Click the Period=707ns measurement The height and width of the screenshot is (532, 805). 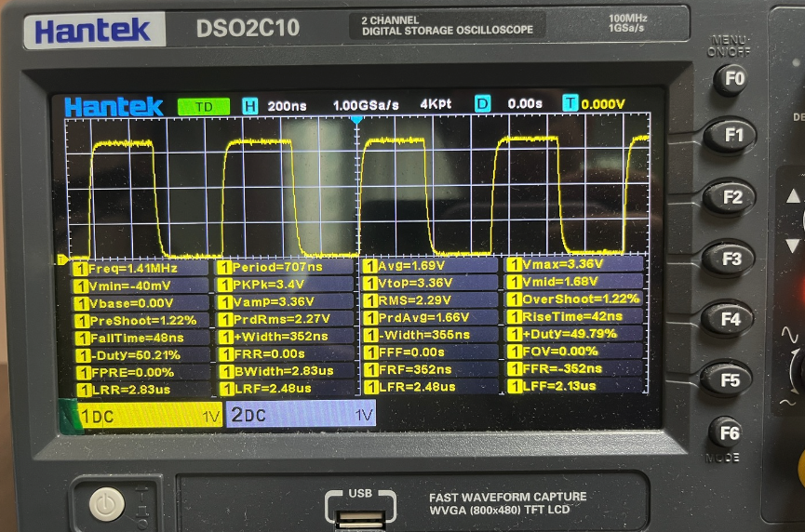(286, 267)
